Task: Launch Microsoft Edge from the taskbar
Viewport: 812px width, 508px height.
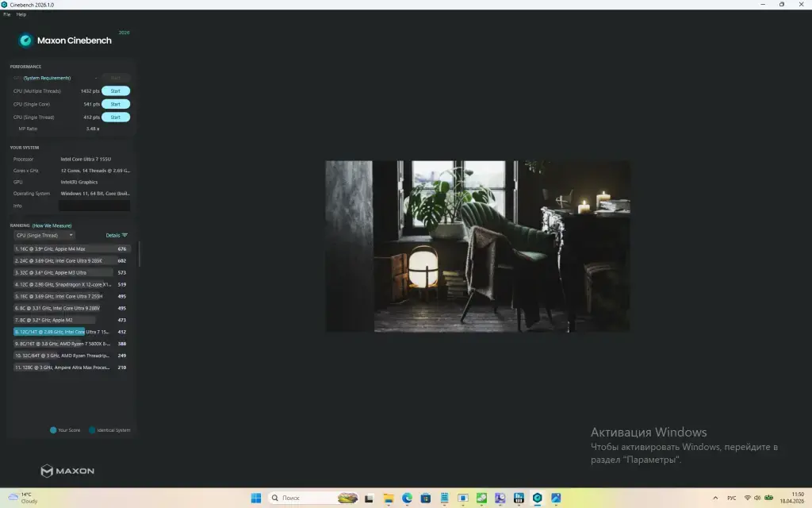Action: [x=407, y=498]
